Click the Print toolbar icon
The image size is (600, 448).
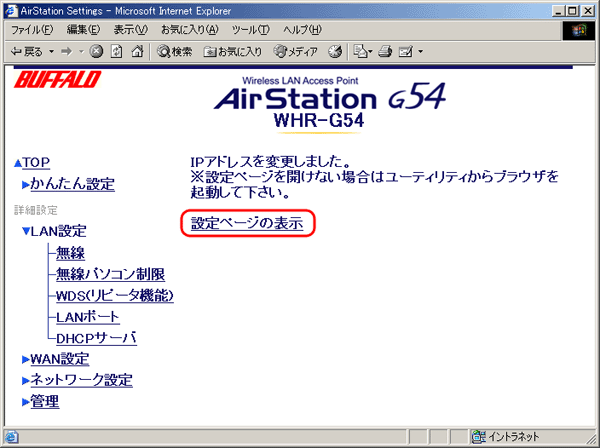pos(385,51)
